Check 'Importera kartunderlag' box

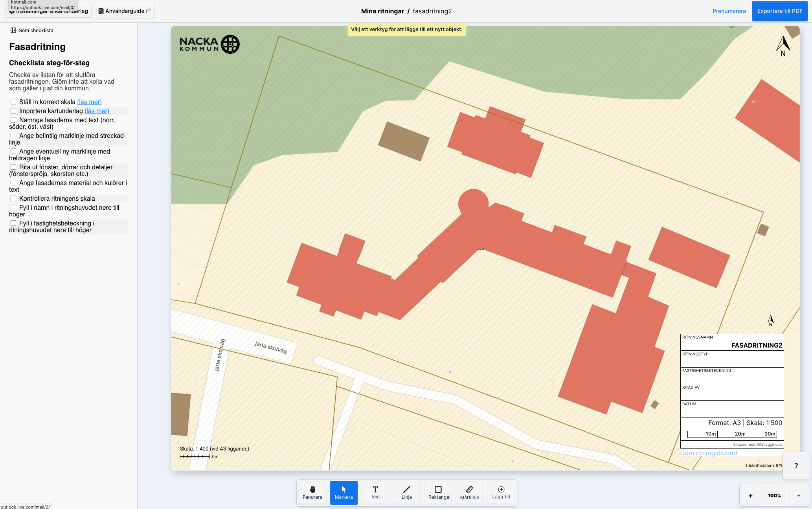(13, 111)
